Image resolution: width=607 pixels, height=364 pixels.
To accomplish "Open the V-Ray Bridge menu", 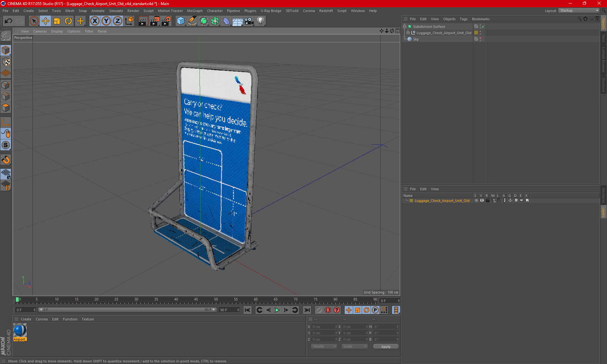I will click(271, 11).
